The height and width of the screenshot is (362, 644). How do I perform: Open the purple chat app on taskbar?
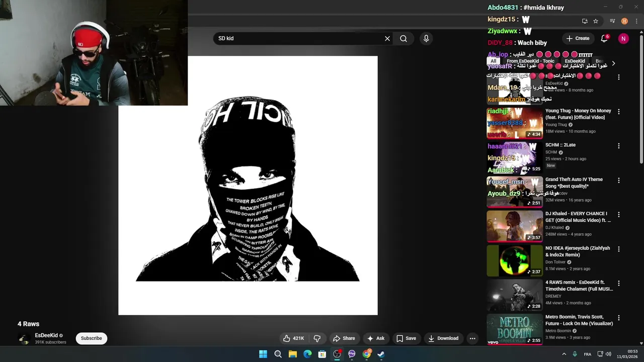[352, 354]
